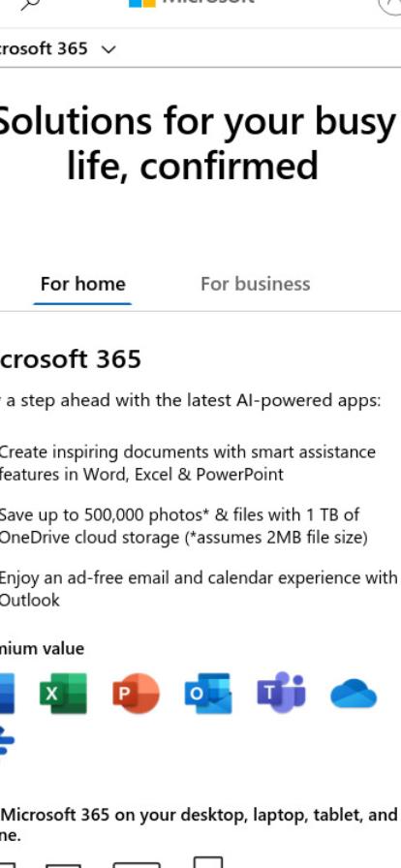The height and width of the screenshot is (868, 401).
Task: Click the Microsoft four-square logo
Action: coord(142,3)
